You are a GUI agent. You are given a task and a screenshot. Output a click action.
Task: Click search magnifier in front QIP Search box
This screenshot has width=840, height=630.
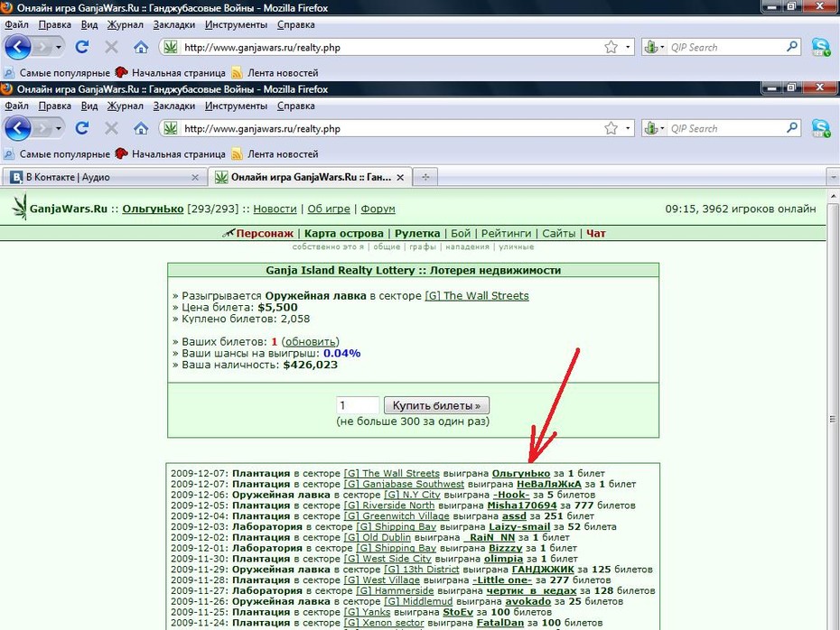[x=792, y=128]
